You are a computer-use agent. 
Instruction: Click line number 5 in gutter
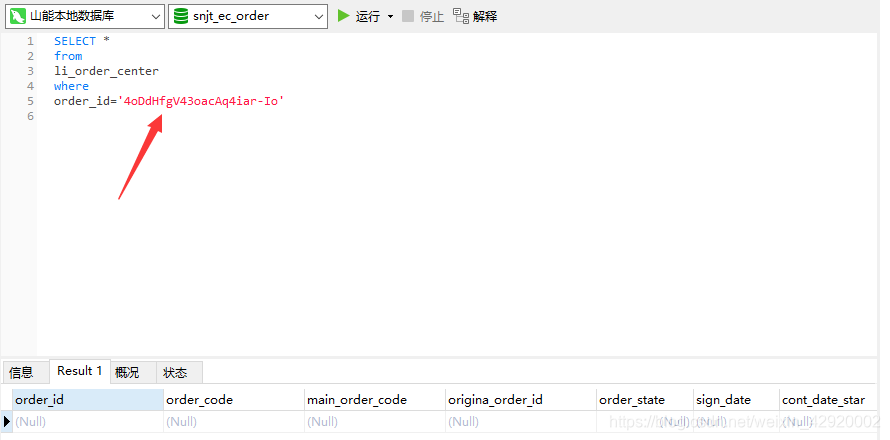pyautogui.click(x=30, y=101)
